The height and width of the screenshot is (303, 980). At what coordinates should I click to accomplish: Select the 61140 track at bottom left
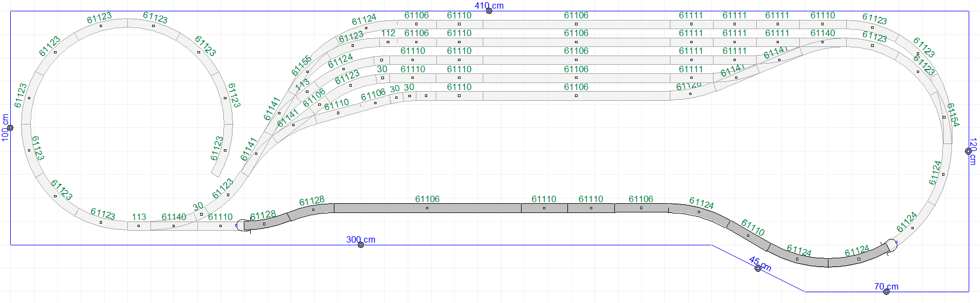[174, 226]
